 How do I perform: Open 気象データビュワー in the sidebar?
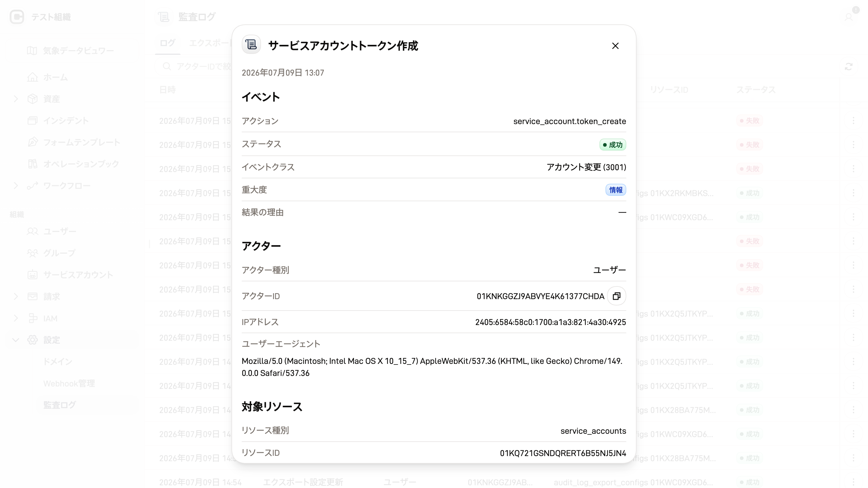point(78,51)
